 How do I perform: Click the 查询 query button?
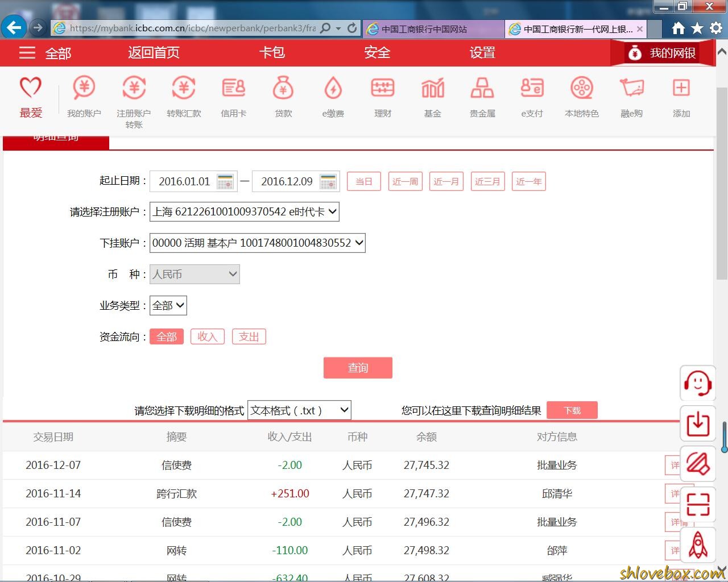click(358, 368)
